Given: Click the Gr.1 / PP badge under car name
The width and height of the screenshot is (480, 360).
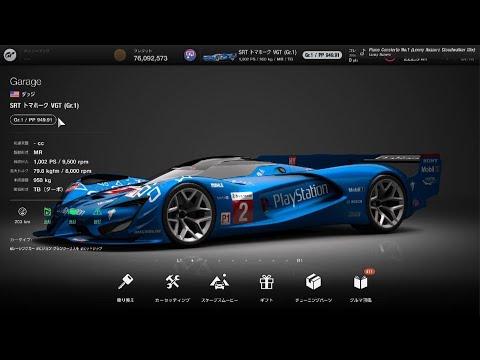Looking at the screenshot, I should pyautogui.click(x=33, y=120).
